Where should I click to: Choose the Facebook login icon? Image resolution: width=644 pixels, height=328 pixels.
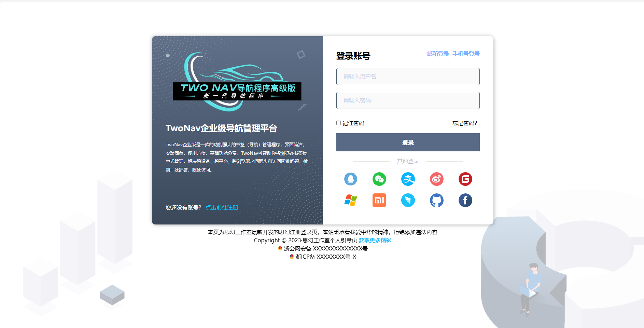pos(465,200)
